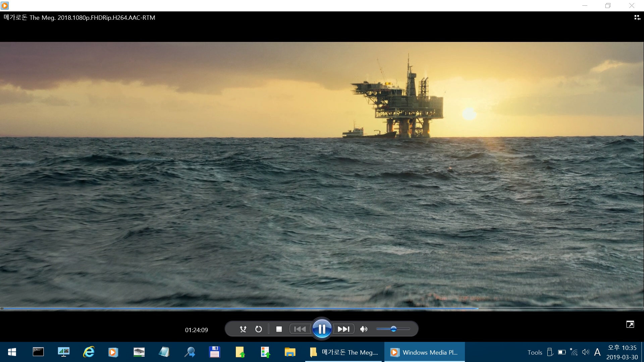Close the Windows Media Player window
The width and height of the screenshot is (644, 362).
[x=632, y=6]
